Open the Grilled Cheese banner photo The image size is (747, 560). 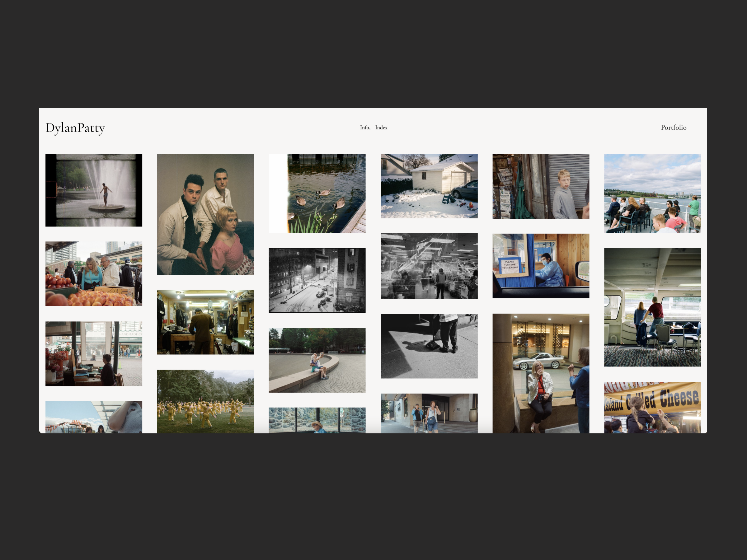click(x=652, y=407)
